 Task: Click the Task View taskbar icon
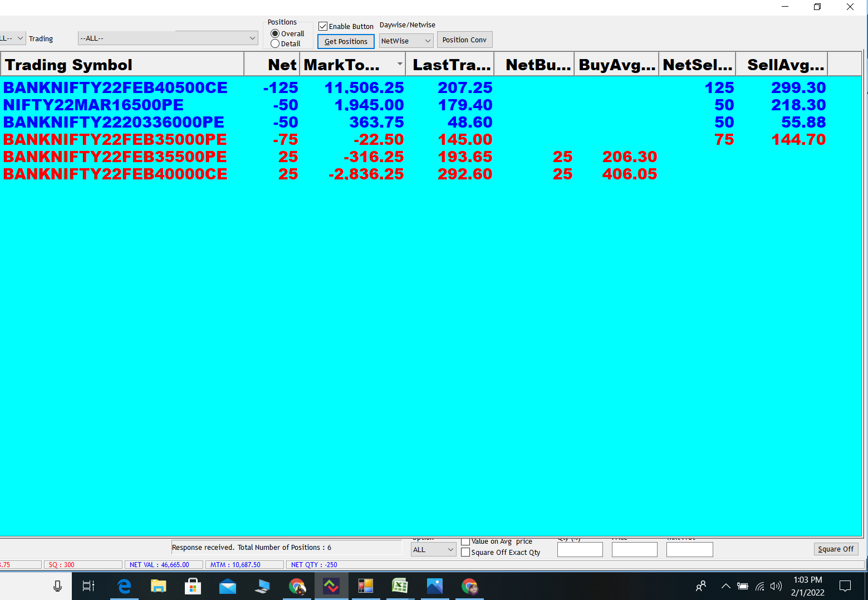click(x=89, y=586)
